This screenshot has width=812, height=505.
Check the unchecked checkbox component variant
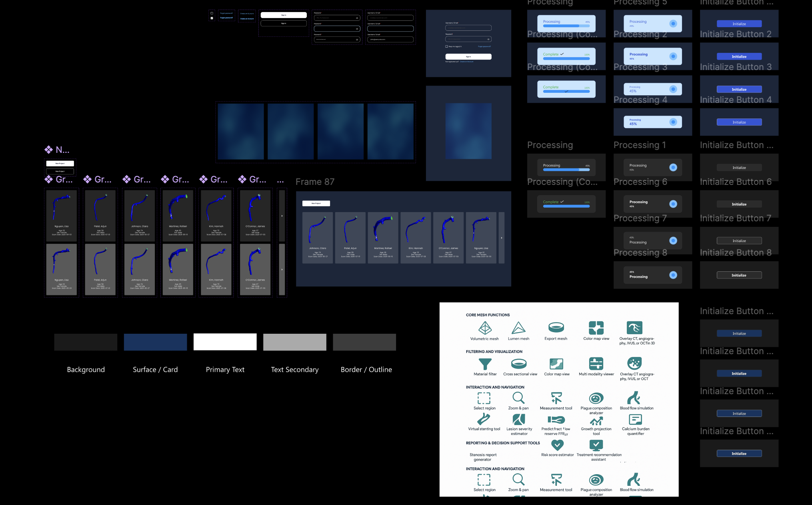212,13
